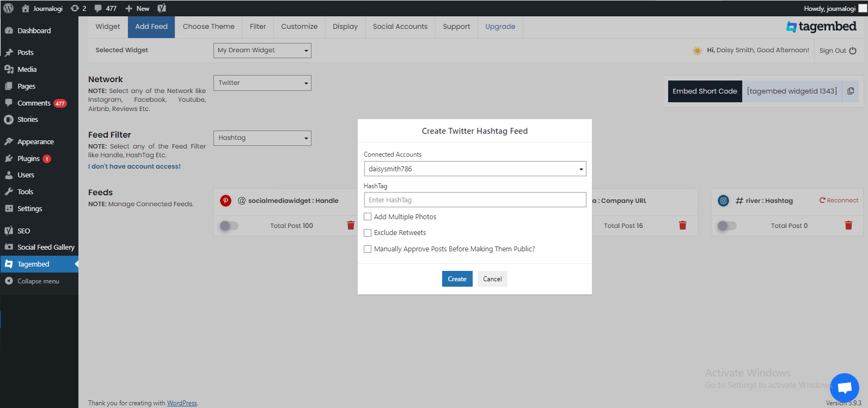Image resolution: width=868 pixels, height=408 pixels.
Task: Switch to the Filter tab
Action: coord(258,27)
